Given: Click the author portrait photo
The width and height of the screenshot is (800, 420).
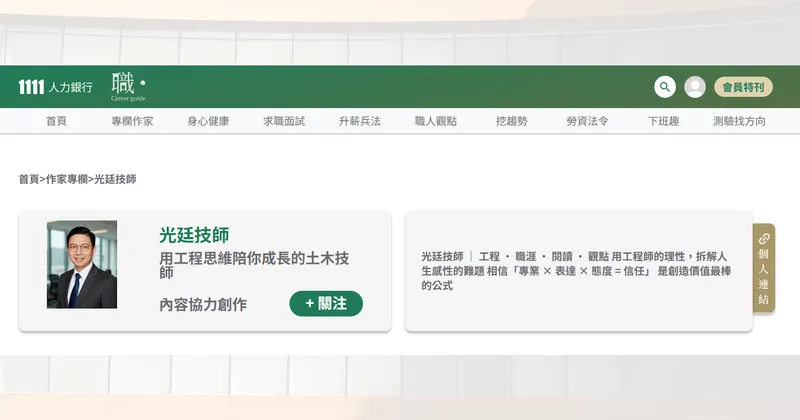Looking at the screenshot, I should [x=82, y=264].
